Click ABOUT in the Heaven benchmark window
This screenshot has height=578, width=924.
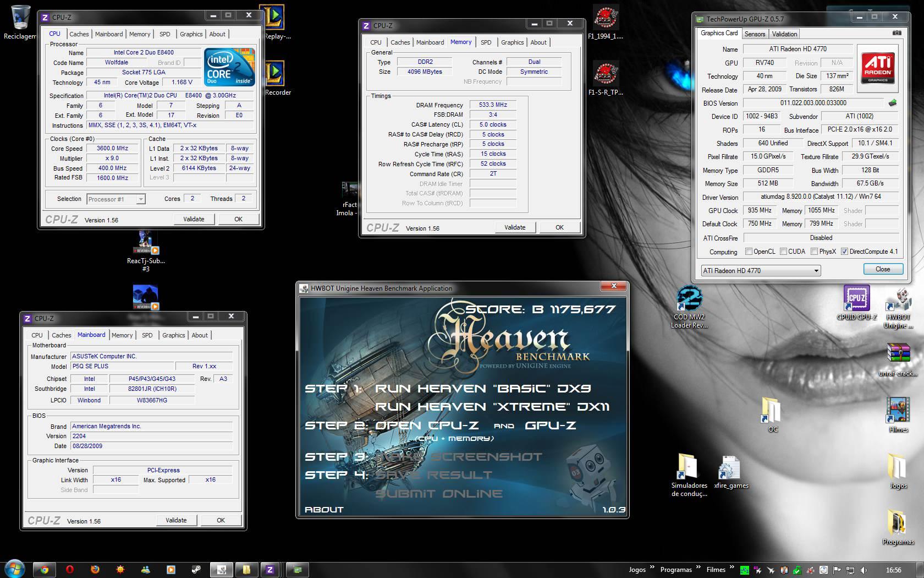(x=324, y=510)
